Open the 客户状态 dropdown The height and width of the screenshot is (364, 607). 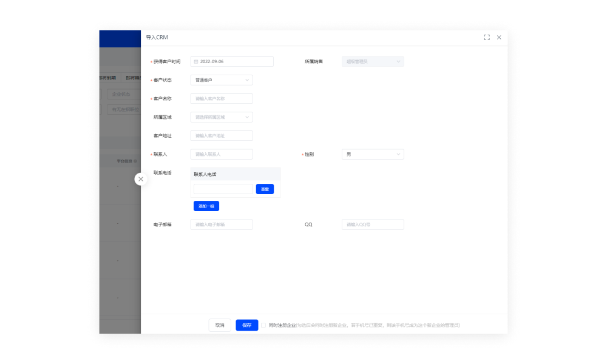point(222,80)
